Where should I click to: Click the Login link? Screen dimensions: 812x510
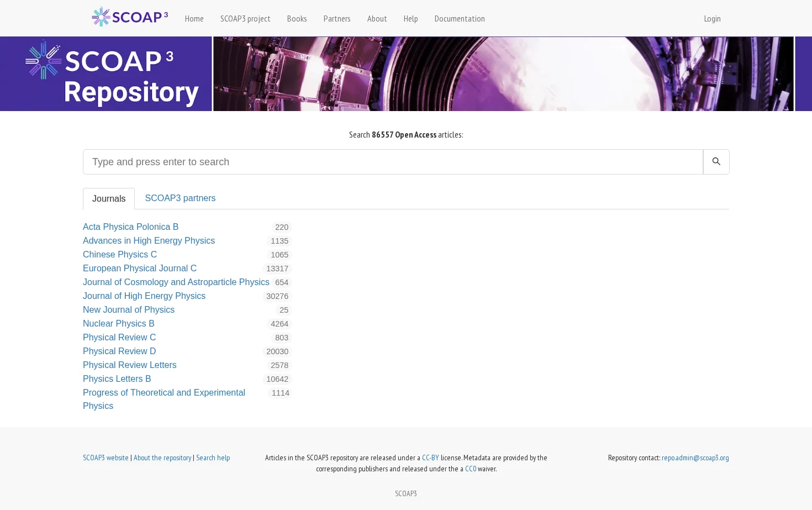[x=712, y=19]
